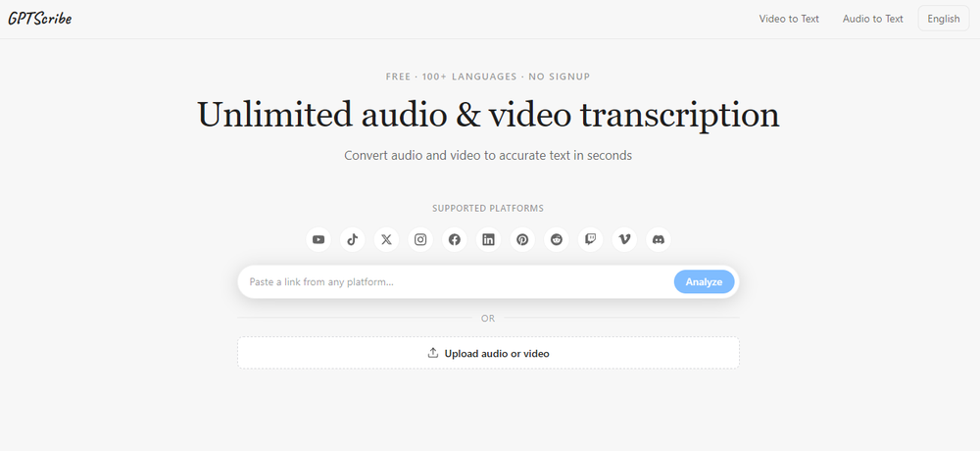Click the Discord platform icon

coord(659,239)
